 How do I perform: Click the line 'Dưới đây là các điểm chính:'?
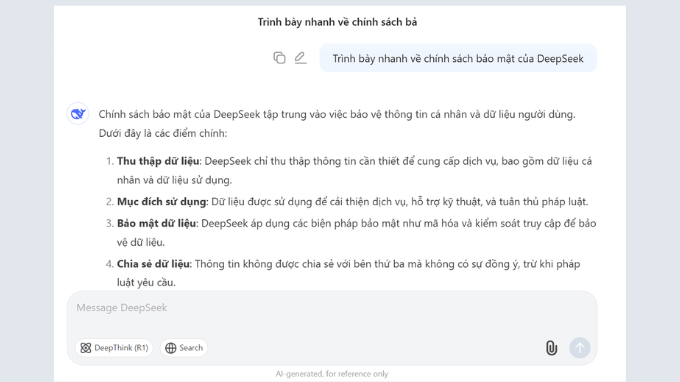tap(163, 134)
